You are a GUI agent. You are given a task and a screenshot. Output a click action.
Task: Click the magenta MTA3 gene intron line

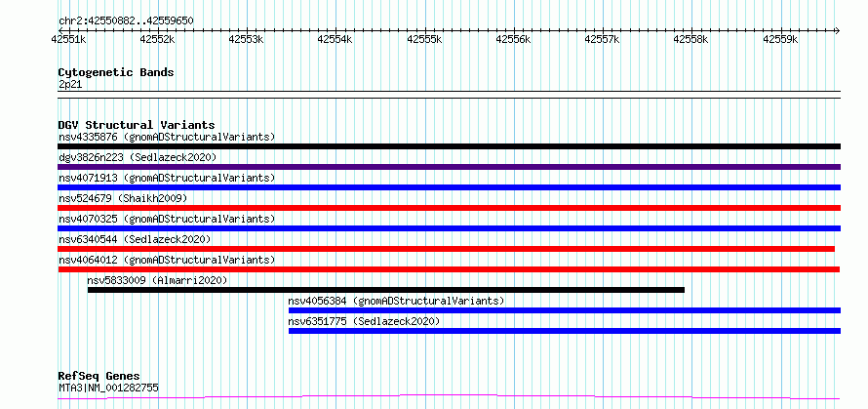(x=449, y=396)
